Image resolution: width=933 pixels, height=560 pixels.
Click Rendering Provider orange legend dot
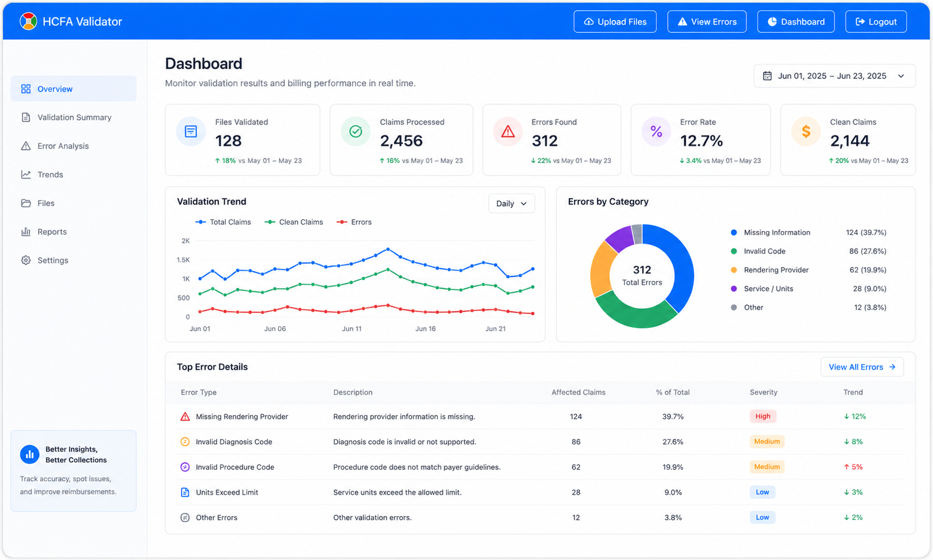tap(734, 270)
